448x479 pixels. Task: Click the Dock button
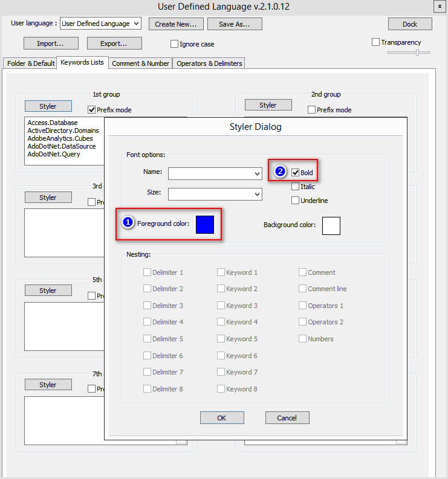(410, 24)
